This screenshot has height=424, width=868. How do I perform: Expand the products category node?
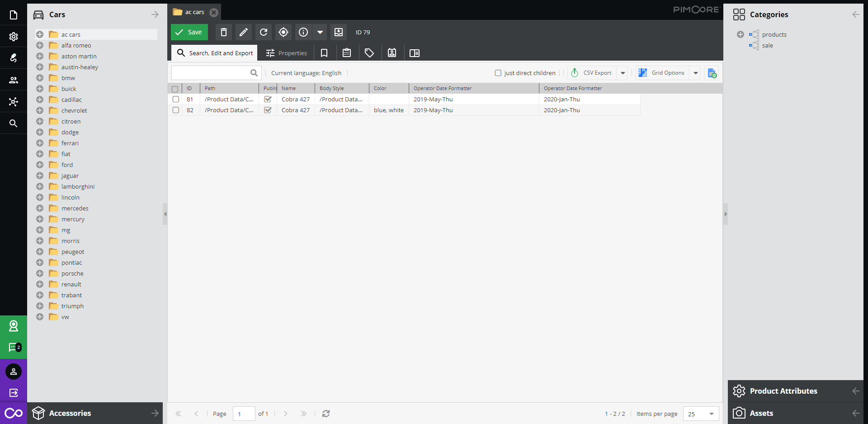point(741,34)
